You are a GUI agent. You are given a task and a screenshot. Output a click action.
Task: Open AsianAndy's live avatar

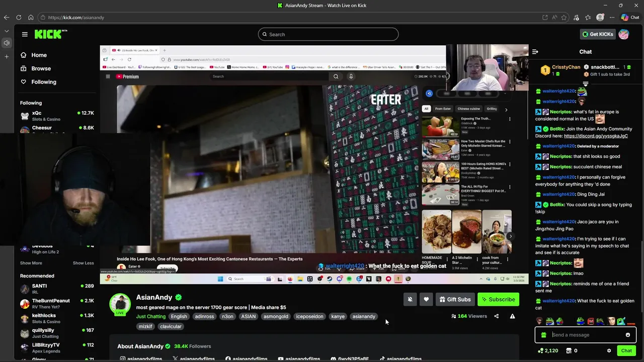[x=120, y=304]
